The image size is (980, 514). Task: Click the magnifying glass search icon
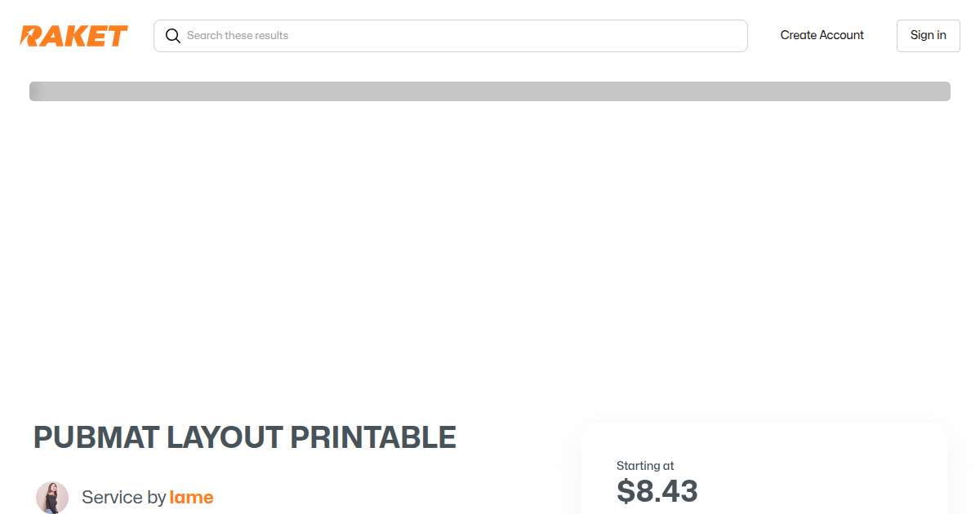pos(172,36)
